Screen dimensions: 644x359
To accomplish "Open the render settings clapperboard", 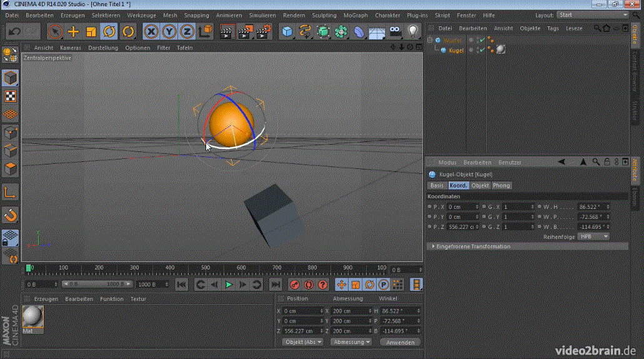I will tap(263, 32).
